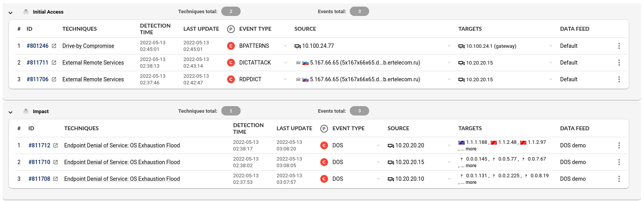Click Techniques total badge in Impact

(231, 111)
